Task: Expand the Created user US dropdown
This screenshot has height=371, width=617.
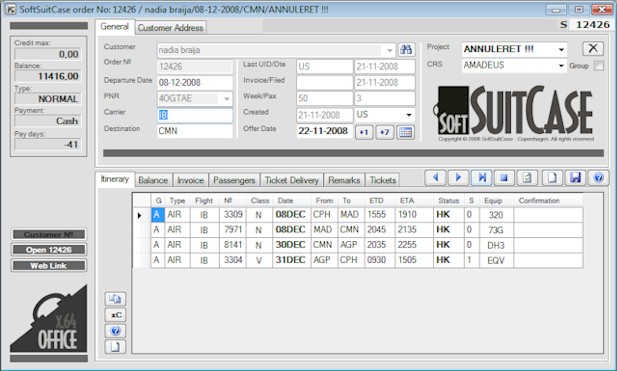Action: [x=409, y=115]
